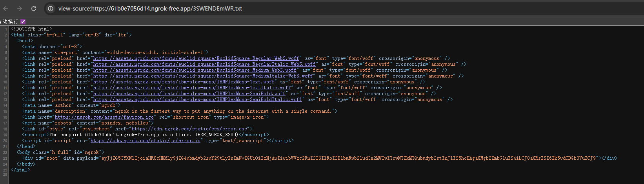
Task: Click the DOCTYPE html line text
Action: tap(31, 29)
